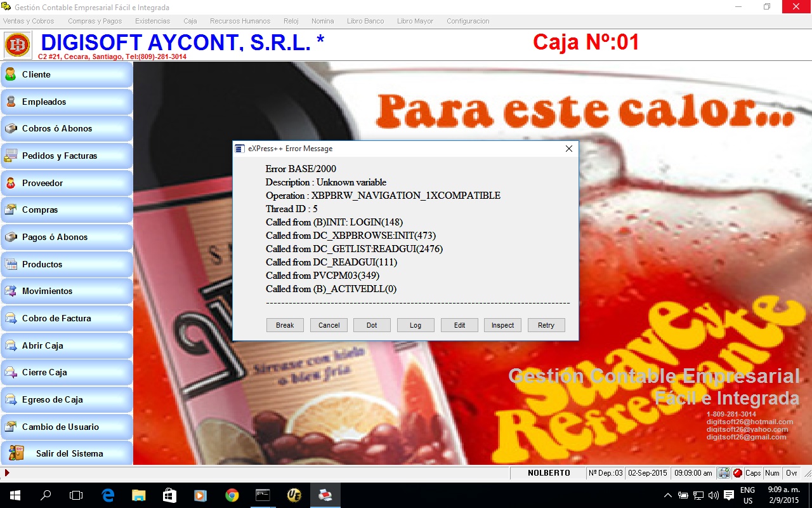Image resolution: width=812 pixels, height=508 pixels.
Task: Close the eXPress++ Error Message dialog
Action: point(568,149)
